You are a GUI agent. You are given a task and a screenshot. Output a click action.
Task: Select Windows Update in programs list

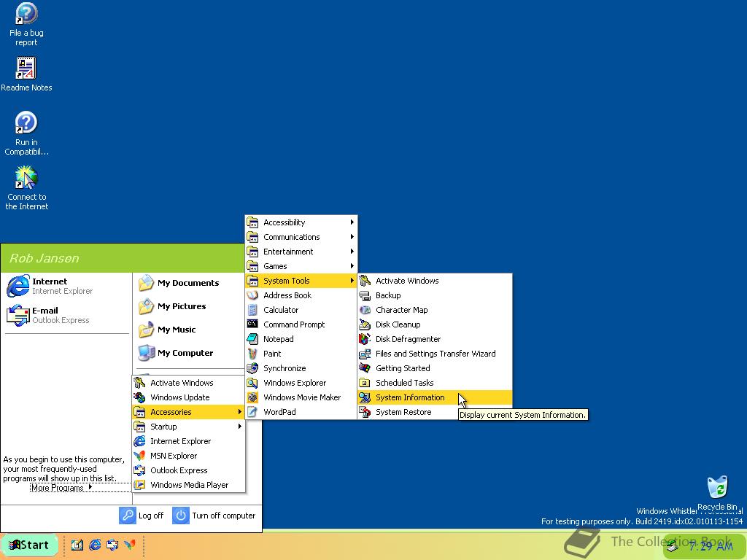tap(189, 397)
